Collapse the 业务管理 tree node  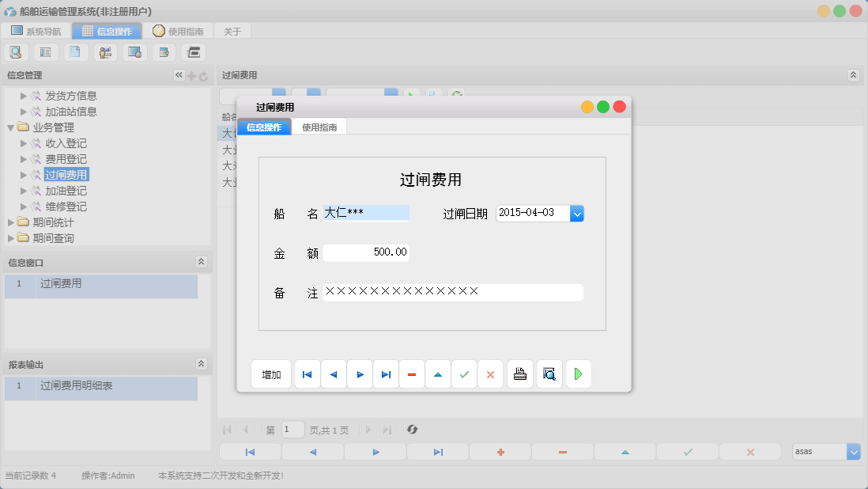pos(10,127)
